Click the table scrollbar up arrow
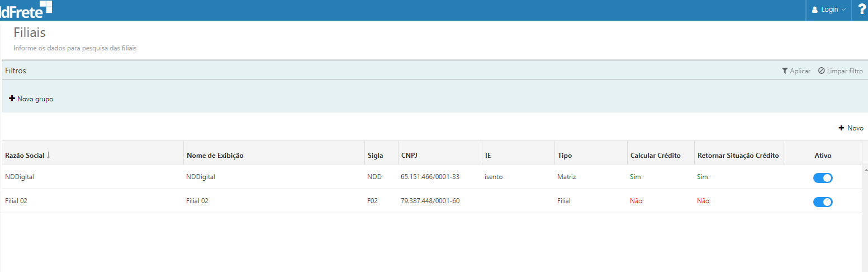Screen dimensions: 868x272 pyautogui.click(x=865, y=170)
